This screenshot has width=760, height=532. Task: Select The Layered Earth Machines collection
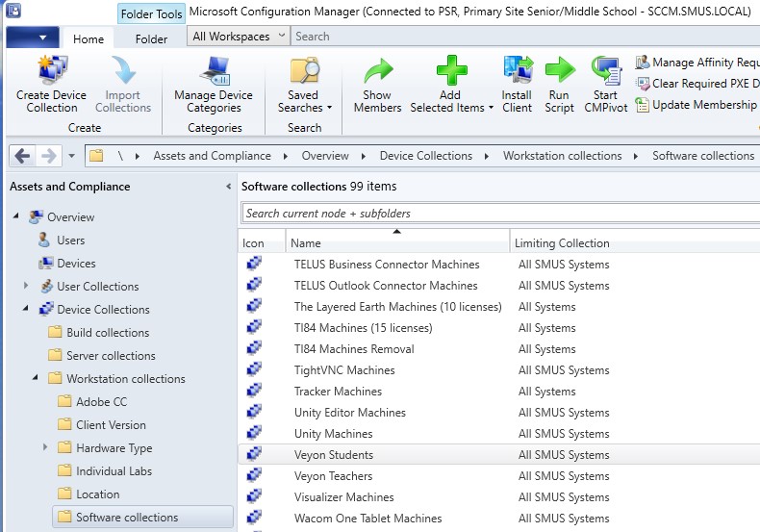pyautogui.click(x=397, y=307)
